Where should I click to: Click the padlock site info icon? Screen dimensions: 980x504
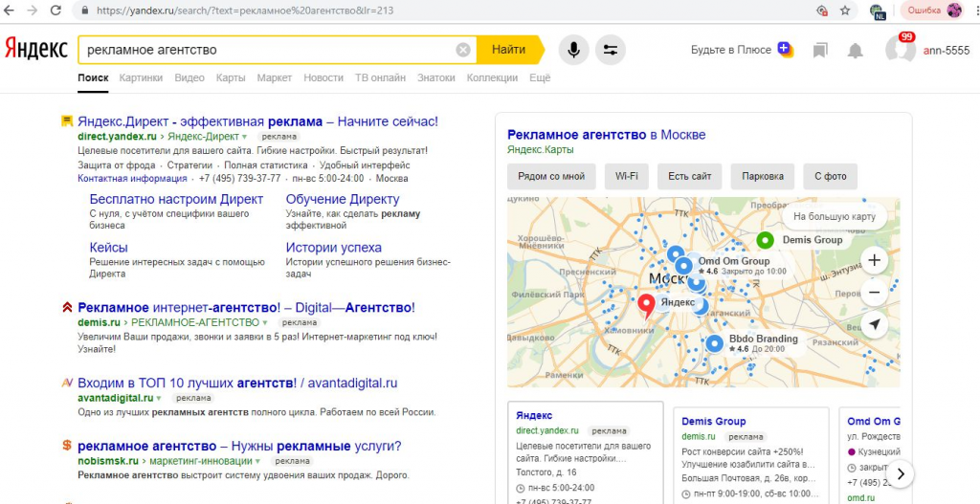pyautogui.click(x=85, y=11)
